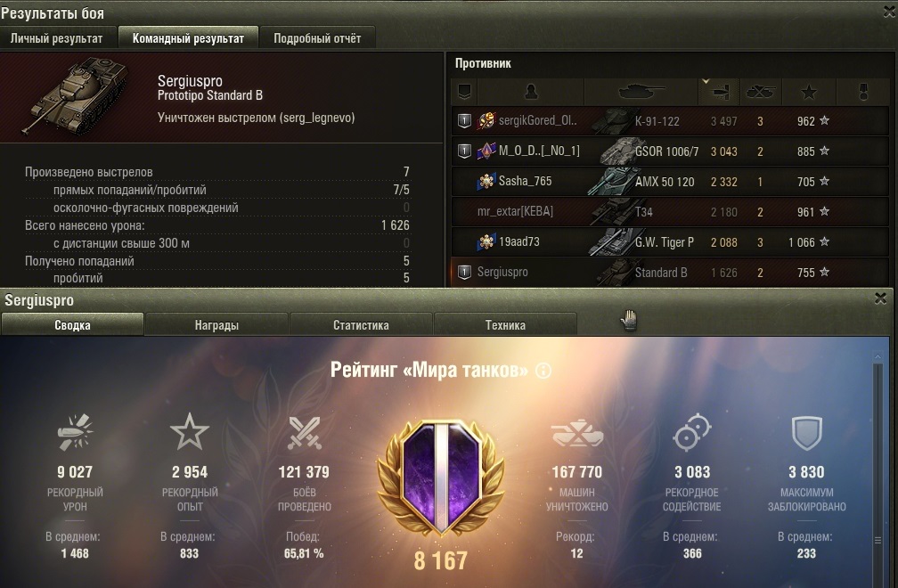
Task: Sort enemy list by medals column icon
Action: tap(863, 92)
